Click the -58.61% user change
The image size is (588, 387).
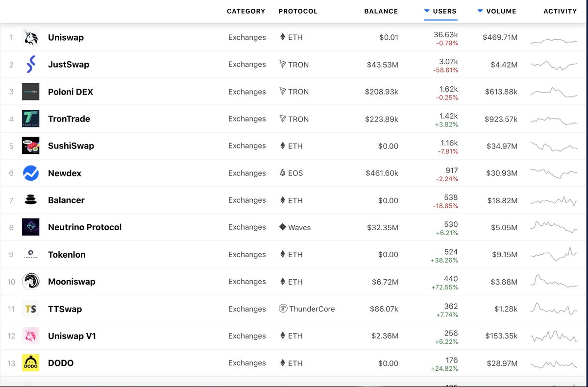click(x=445, y=70)
